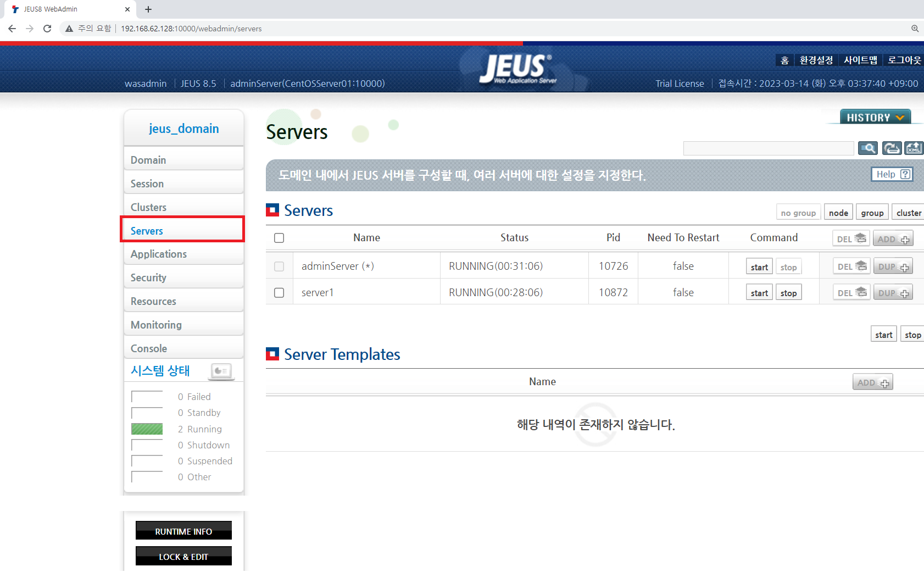Click the empty Shutdown status bar
The width and height of the screenshot is (924, 572).
click(x=147, y=445)
